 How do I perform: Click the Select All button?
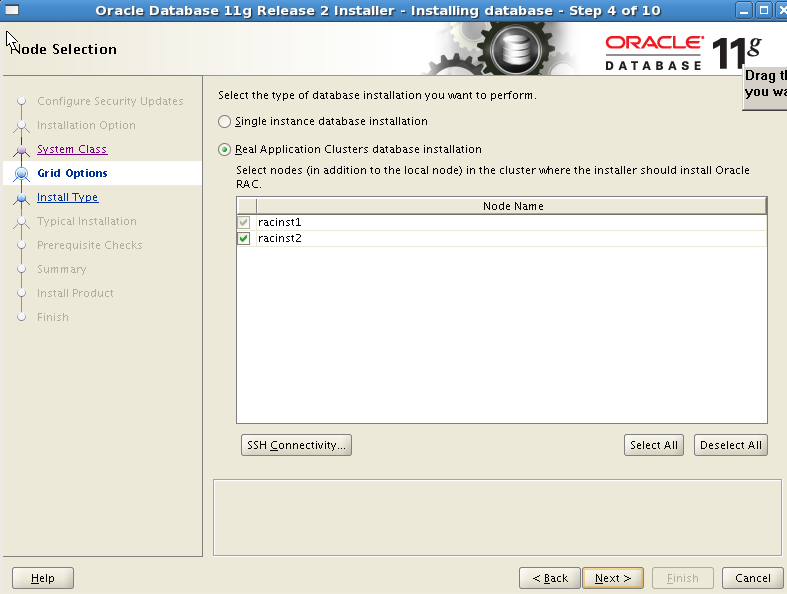click(653, 445)
